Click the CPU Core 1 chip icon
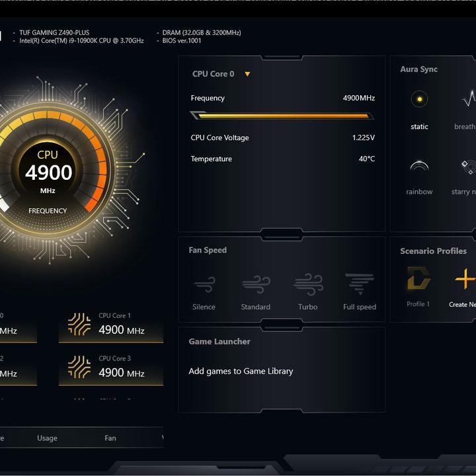Viewport: 476px width, 476px height. tap(79, 324)
